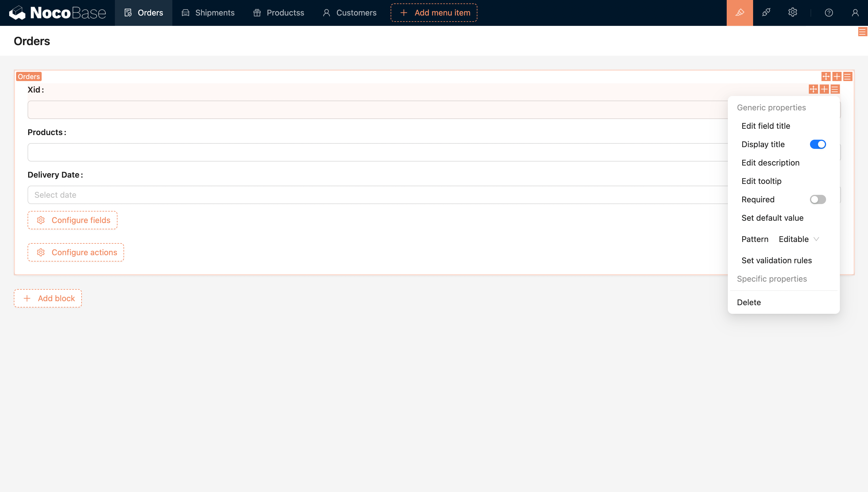Open the Pattern Editable dropdown
Image resolution: width=868 pixels, height=492 pixels.
pyautogui.click(x=799, y=239)
